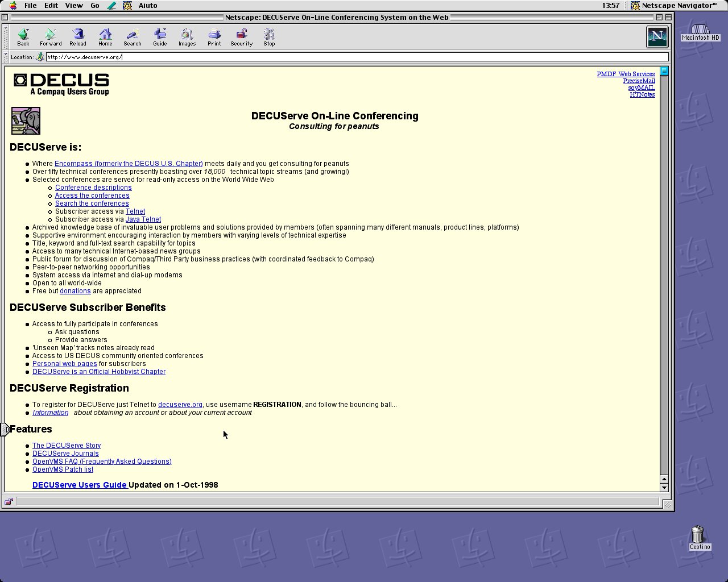Select the Cestino trash icon
The image size is (728, 582).
699,538
